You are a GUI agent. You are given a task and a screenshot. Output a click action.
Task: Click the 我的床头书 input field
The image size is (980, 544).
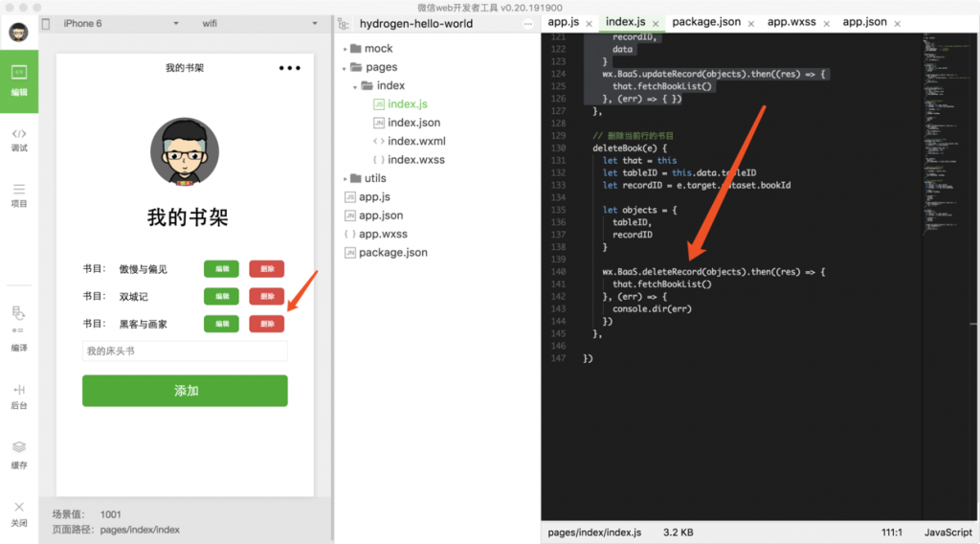(x=185, y=351)
